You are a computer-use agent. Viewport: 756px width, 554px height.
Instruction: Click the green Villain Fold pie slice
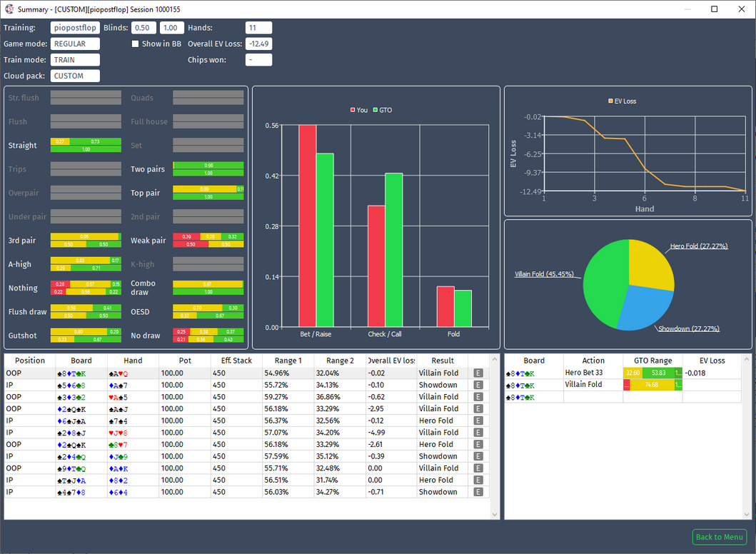click(x=605, y=284)
